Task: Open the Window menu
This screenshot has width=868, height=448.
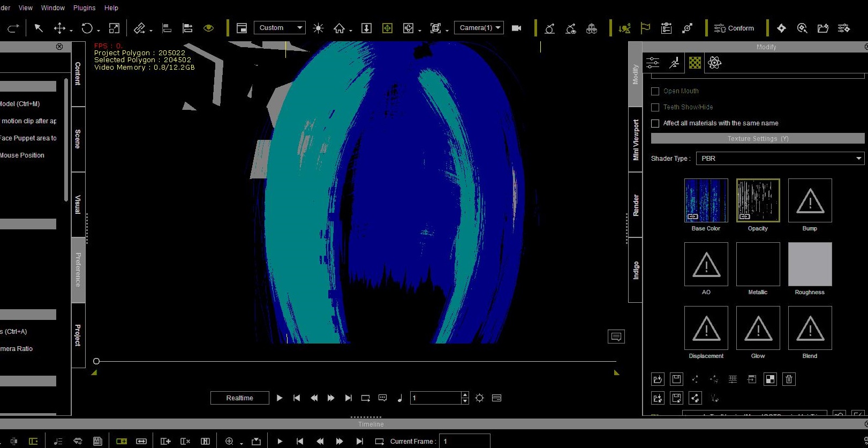Action: pos(53,8)
